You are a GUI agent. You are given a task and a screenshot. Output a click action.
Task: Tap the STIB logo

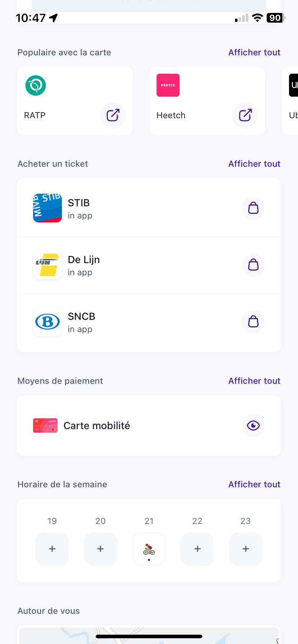(x=48, y=208)
